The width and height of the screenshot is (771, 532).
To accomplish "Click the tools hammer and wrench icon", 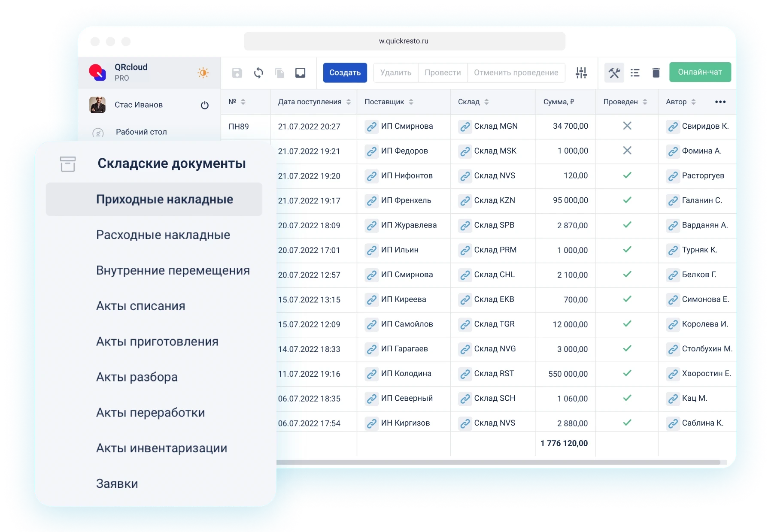I will click(x=614, y=73).
